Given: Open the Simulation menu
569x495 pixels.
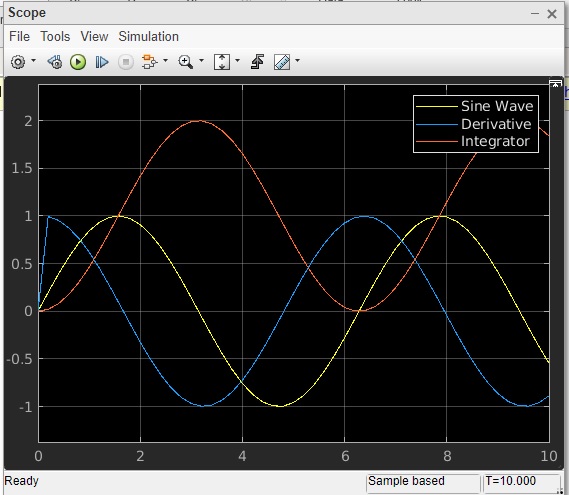Looking at the screenshot, I should 148,37.
